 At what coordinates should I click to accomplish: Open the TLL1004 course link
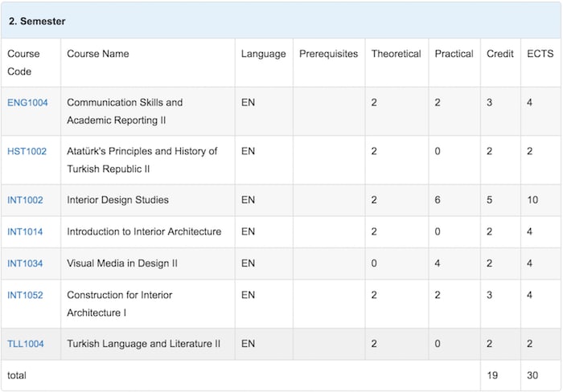pos(26,344)
